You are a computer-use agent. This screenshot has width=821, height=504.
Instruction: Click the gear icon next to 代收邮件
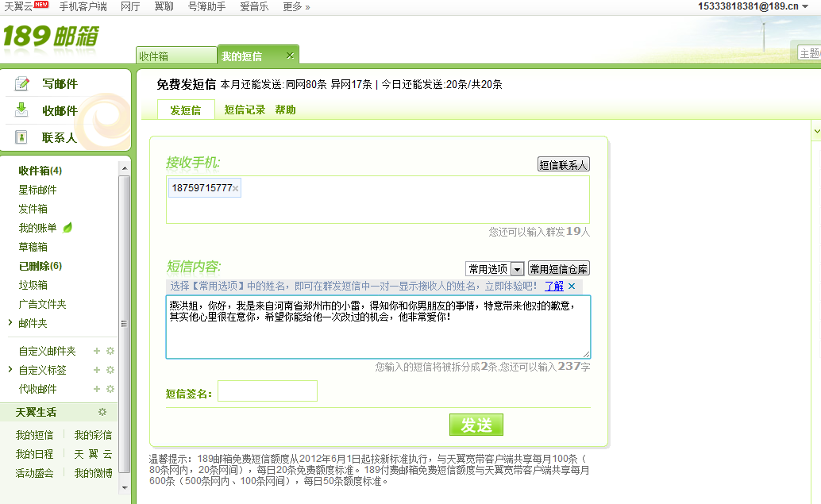tap(110, 389)
